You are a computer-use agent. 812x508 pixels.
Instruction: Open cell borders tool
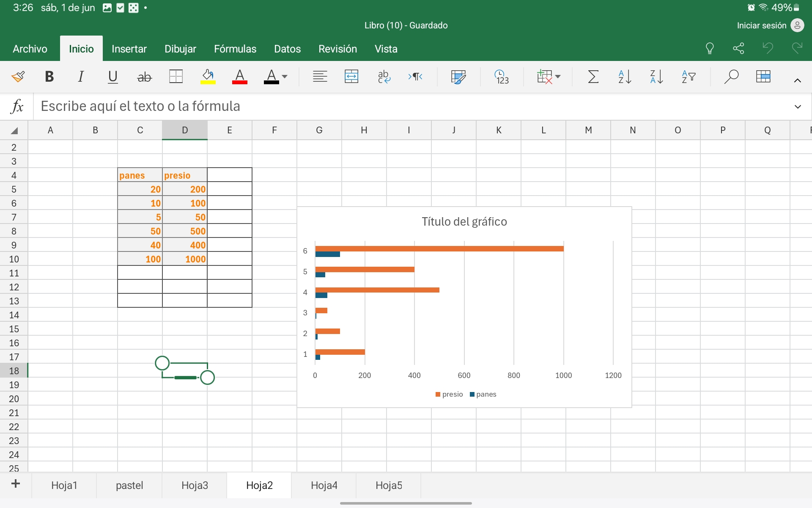pyautogui.click(x=176, y=77)
